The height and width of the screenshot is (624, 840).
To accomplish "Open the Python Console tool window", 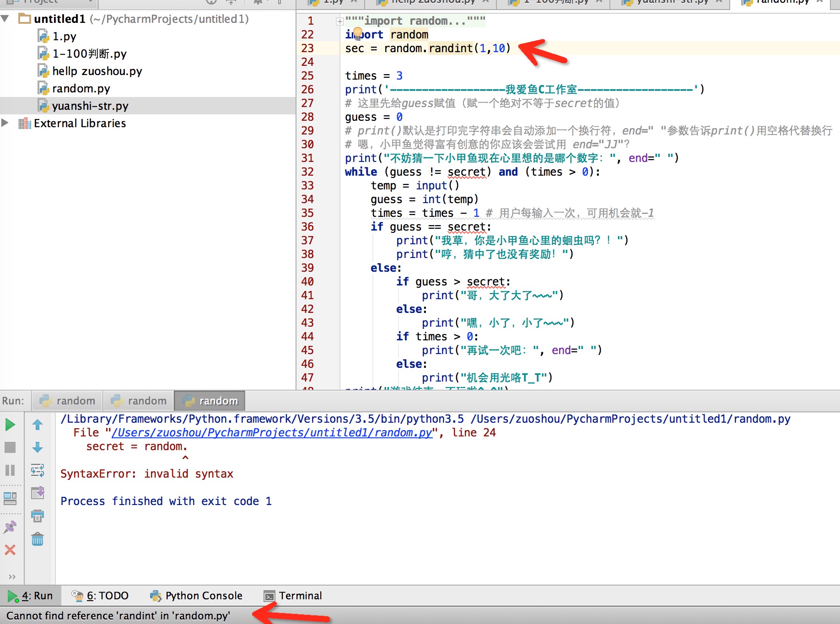I will (197, 596).
